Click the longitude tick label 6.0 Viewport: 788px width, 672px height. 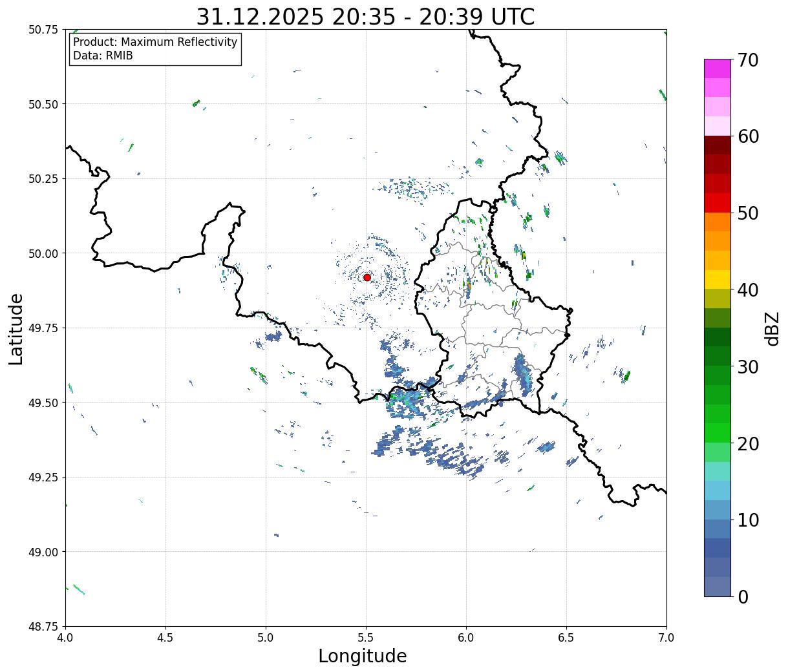pos(466,637)
